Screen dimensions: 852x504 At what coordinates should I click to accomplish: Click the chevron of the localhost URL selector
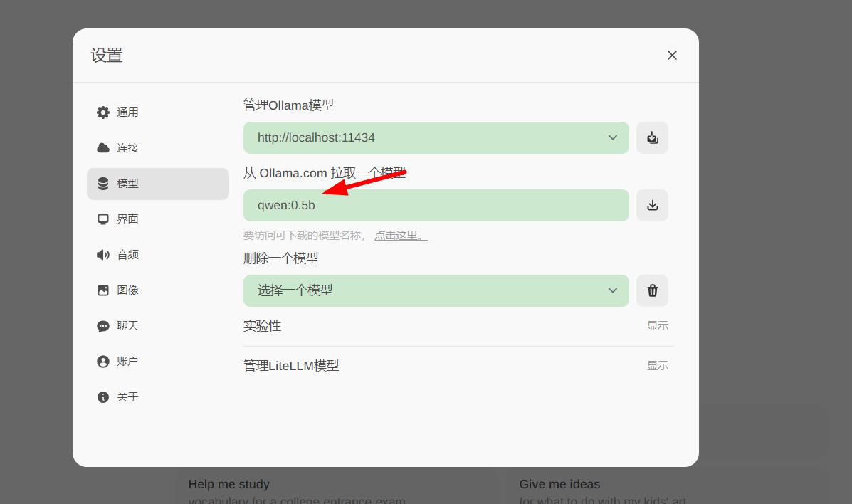(x=612, y=137)
